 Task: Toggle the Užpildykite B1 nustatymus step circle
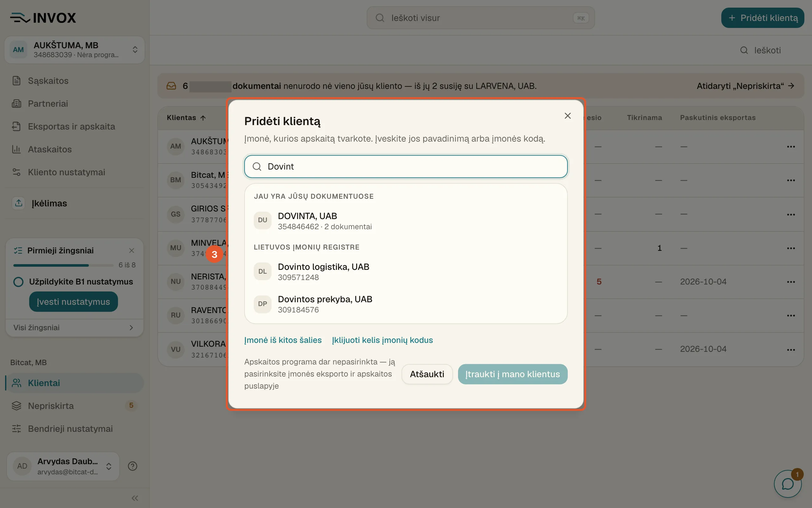tap(18, 282)
